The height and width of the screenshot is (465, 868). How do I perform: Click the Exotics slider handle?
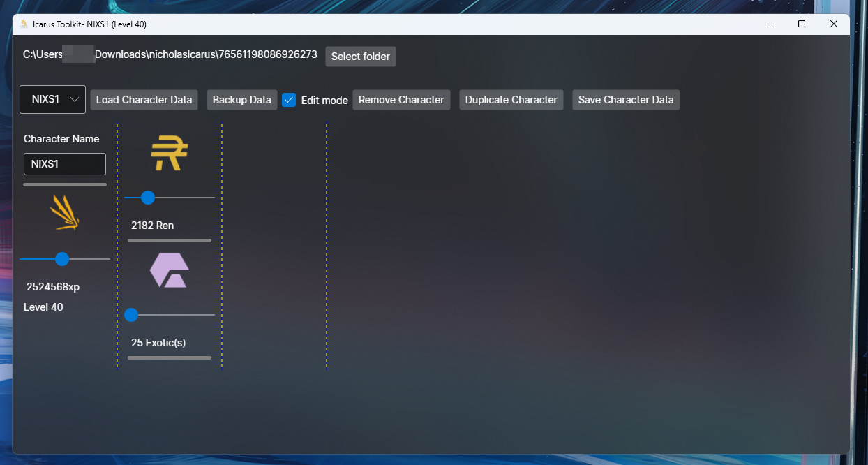[131, 315]
